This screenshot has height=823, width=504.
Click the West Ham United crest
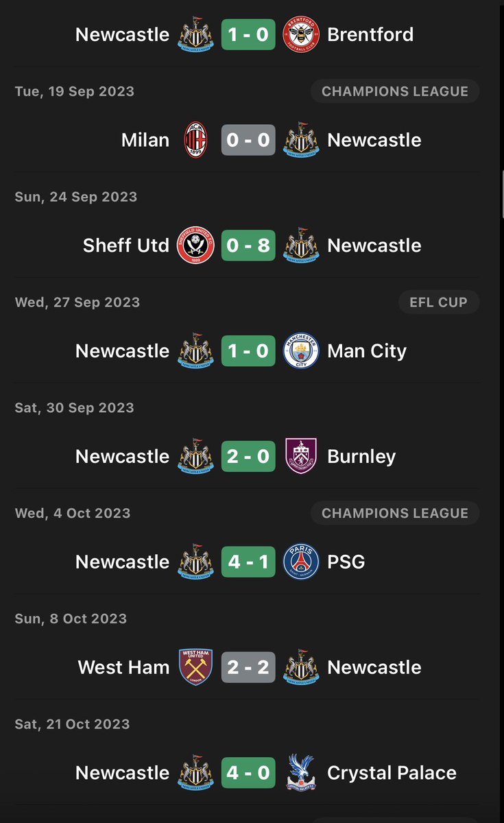tap(195, 668)
